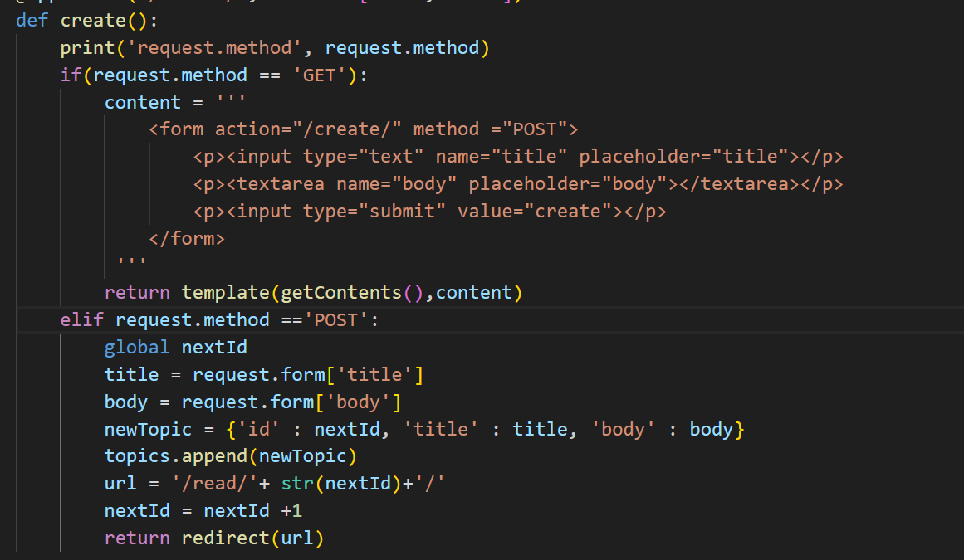Click the 'GET' string in the if condition
This screenshot has height=560, width=964.
[319, 75]
